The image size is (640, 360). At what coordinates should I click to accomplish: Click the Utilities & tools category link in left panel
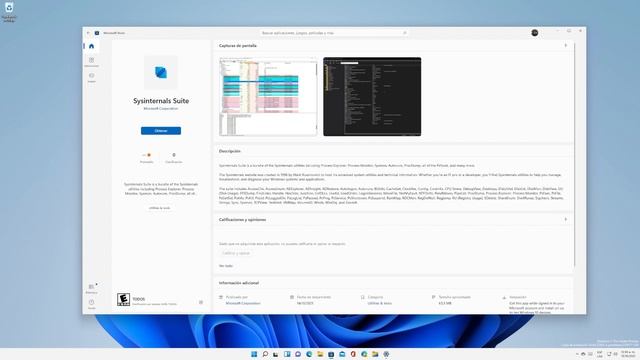click(159, 208)
